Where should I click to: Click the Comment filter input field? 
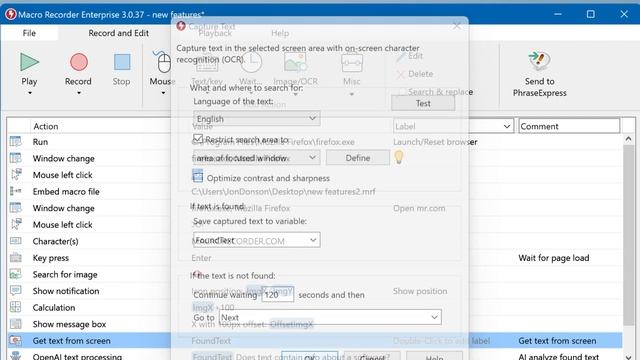tap(569, 126)
